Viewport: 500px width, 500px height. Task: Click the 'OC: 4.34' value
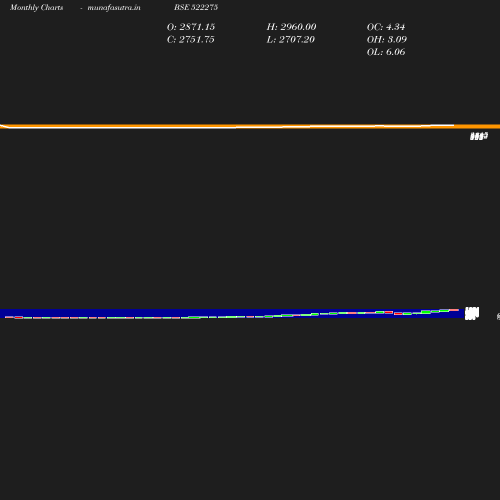click(386, 27)
